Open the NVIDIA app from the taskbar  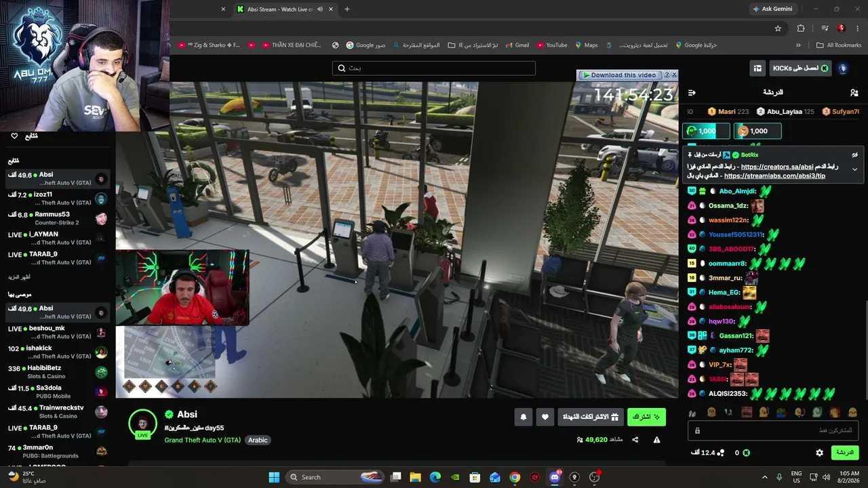tap(455, 477)
